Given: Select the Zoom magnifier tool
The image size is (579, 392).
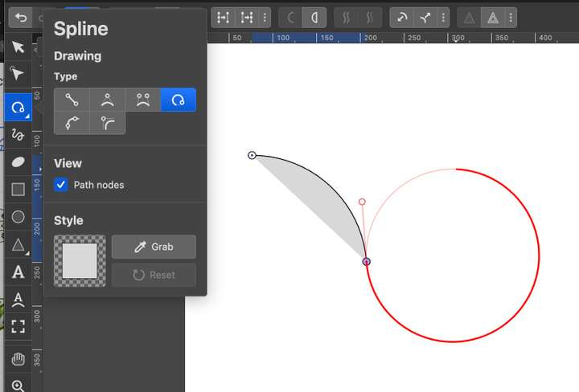Looking at the screenshot, I should tap(18, 385).
